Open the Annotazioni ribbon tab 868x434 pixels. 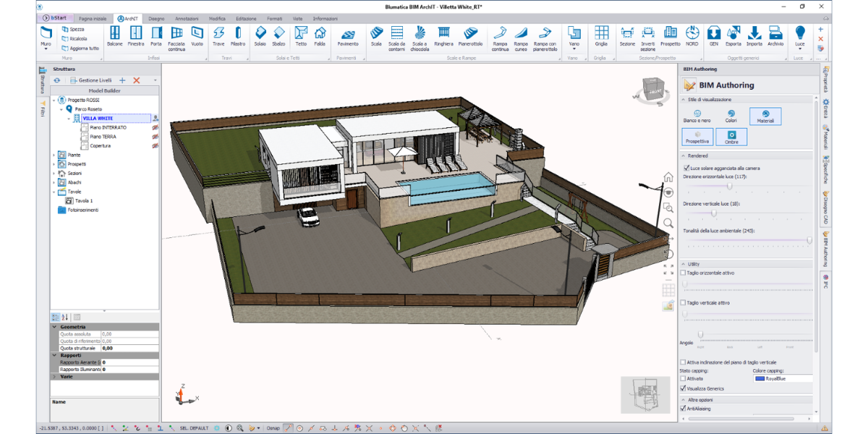coord(187,18)
